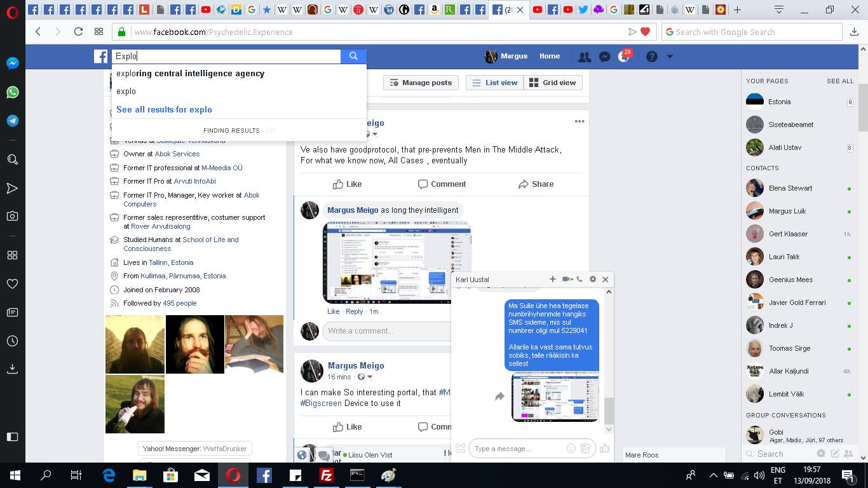The width and height of the screenshot is (868, 488).
Task: Toggle Like on the 16 mins post
Action: pyautogui.click(x=348, y=427)
